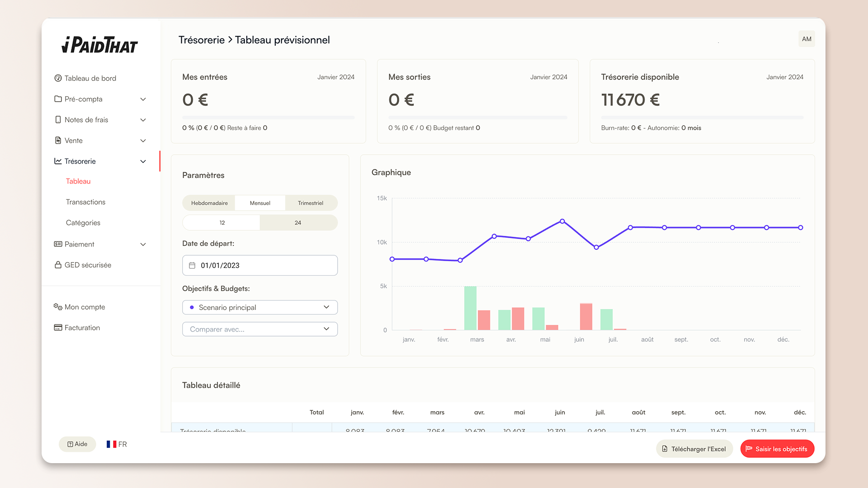This screenshot has width=868, height=488.
Task: Click the December end point on chart line
Action: click(801, 228)
